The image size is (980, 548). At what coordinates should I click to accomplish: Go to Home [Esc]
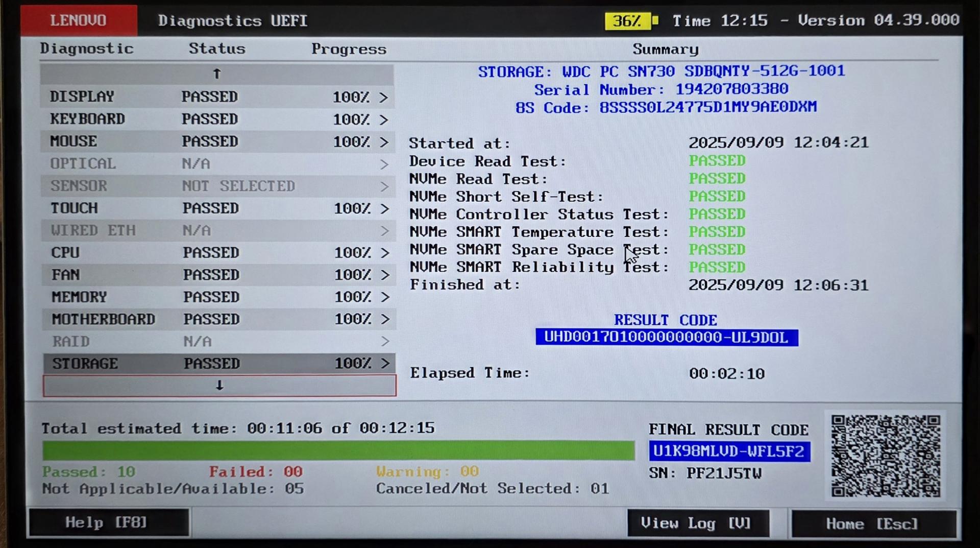click(x=873, y=523)
